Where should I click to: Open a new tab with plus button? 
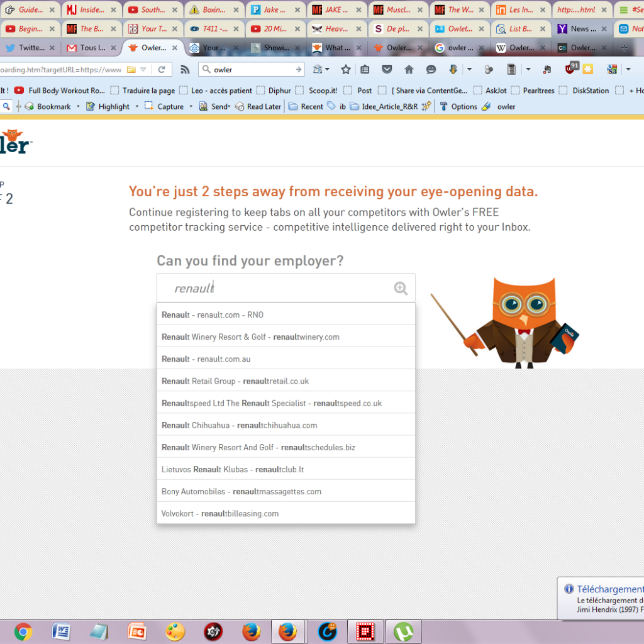pyautogui.click(x=624, y=48)
